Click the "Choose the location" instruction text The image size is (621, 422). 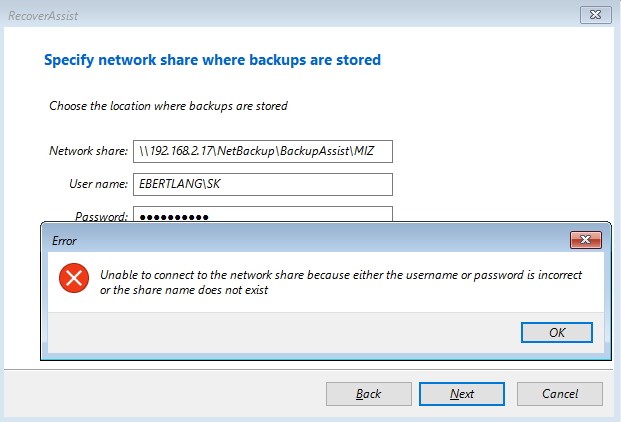click(168, 105)
